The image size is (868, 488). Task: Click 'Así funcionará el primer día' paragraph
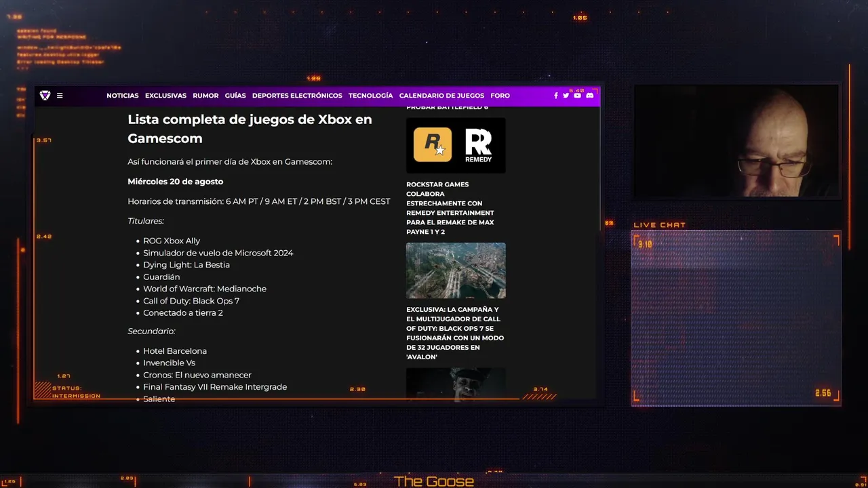230,162
